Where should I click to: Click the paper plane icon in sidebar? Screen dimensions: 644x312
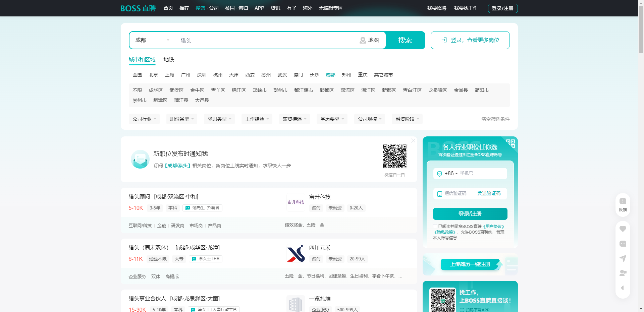pos(623,258)
